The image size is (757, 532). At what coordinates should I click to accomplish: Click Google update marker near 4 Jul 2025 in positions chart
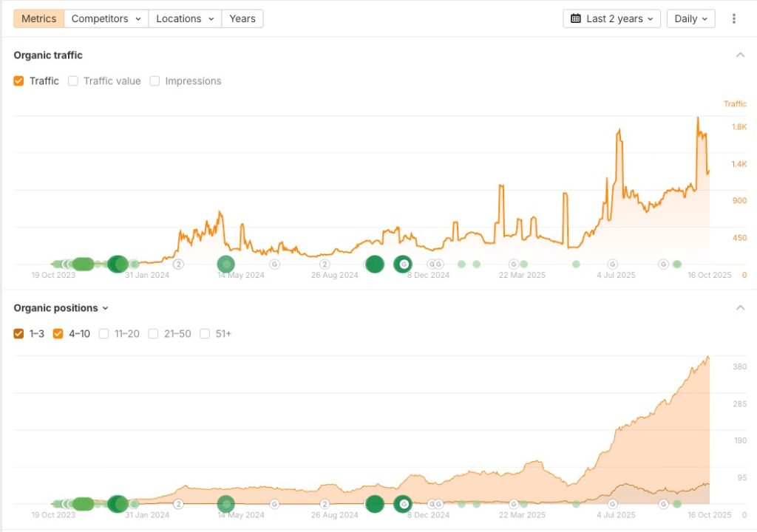[612, 504]
